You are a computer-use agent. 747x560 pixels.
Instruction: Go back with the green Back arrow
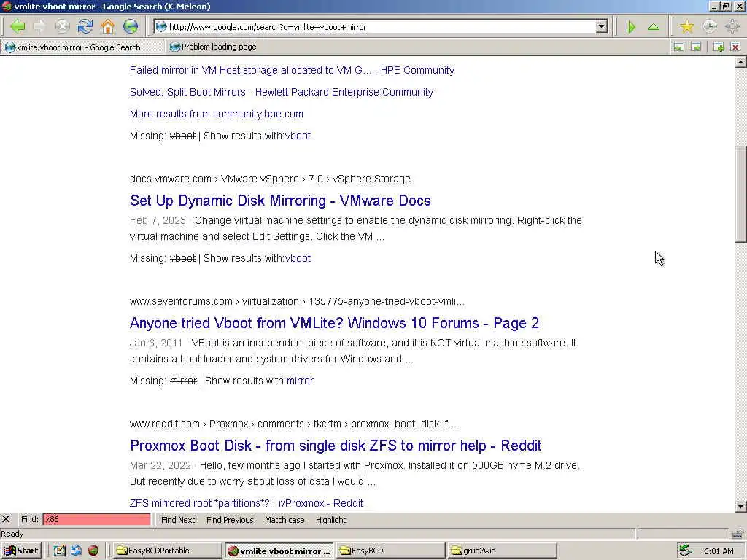18,27
